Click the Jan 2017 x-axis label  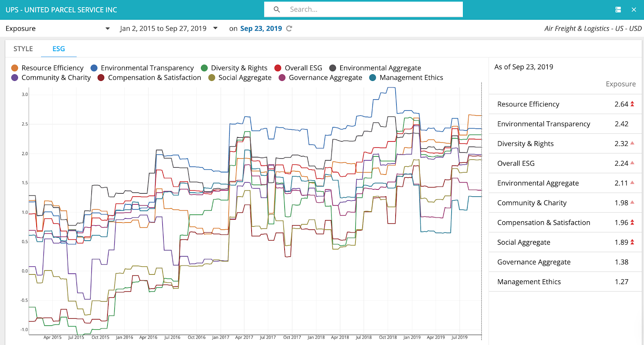221,337
